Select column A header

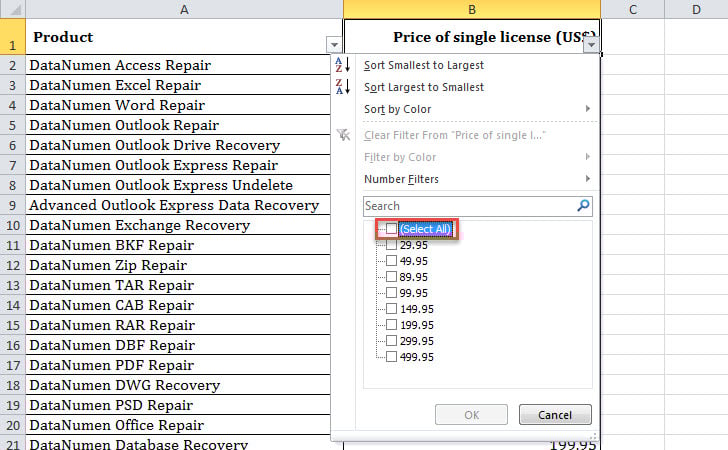point(184,9)
